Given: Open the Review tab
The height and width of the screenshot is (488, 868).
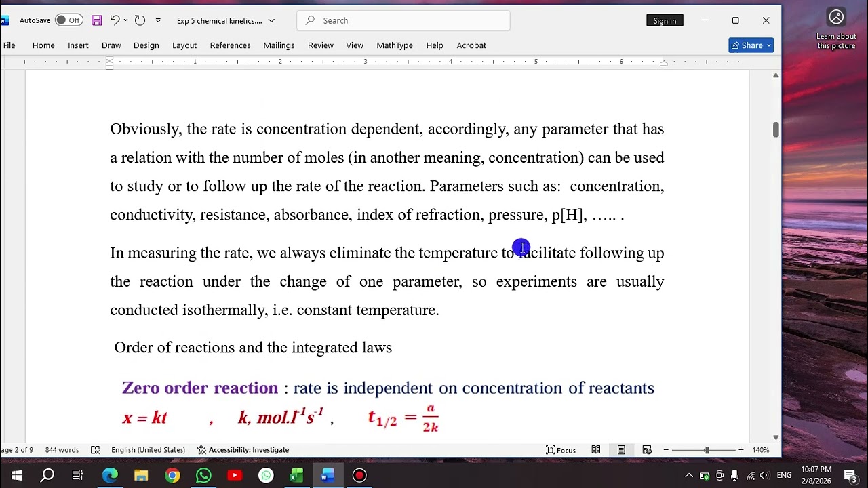Looking at the screenshot, I should point(321,45).
